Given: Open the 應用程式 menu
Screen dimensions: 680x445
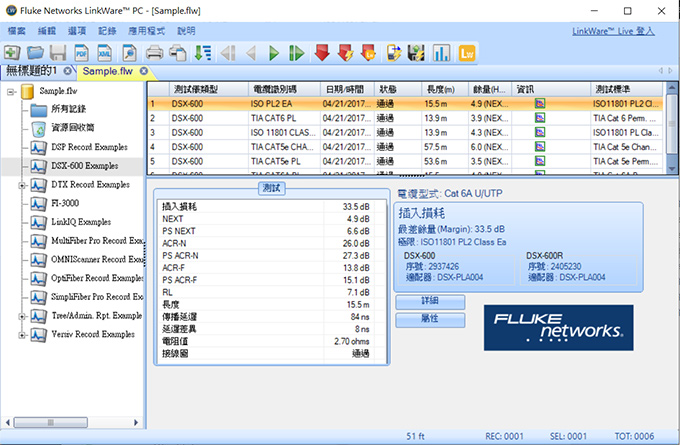Looking at the screenshot, I should pos(146,31).
